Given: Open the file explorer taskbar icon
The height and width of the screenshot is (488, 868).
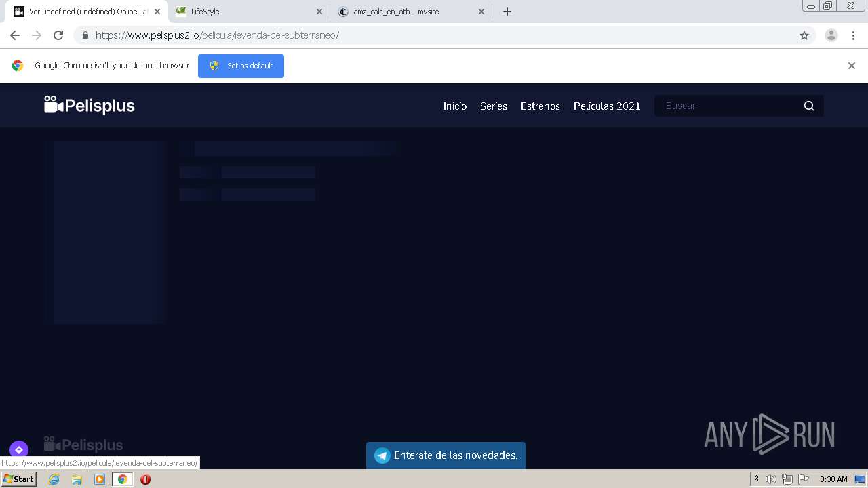Looking at the screenshot, I should coord(77,479).
